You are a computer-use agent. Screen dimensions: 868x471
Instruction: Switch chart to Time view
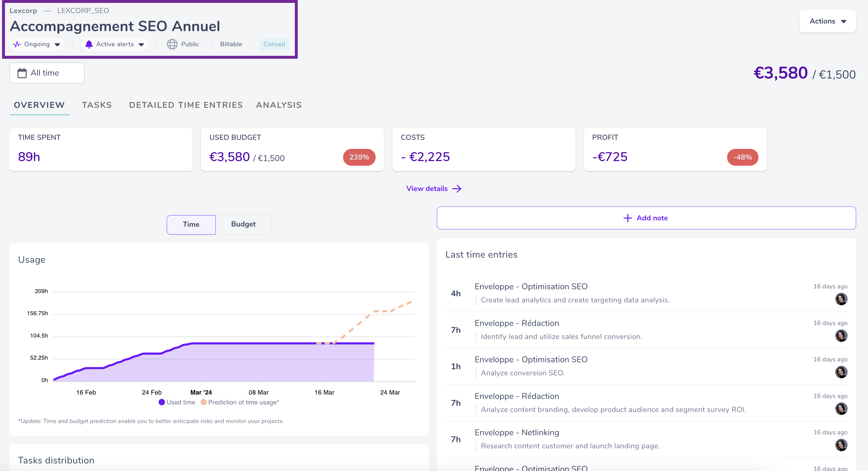191,224
